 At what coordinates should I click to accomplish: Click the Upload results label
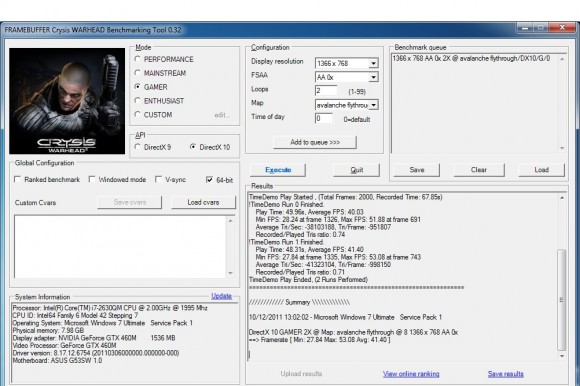click(301, 374)
